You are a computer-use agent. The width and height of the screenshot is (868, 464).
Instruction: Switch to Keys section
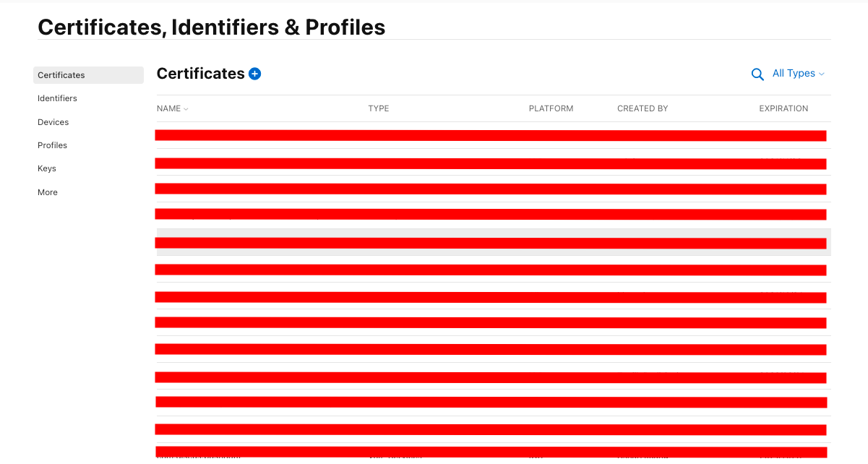coord(47,168)
